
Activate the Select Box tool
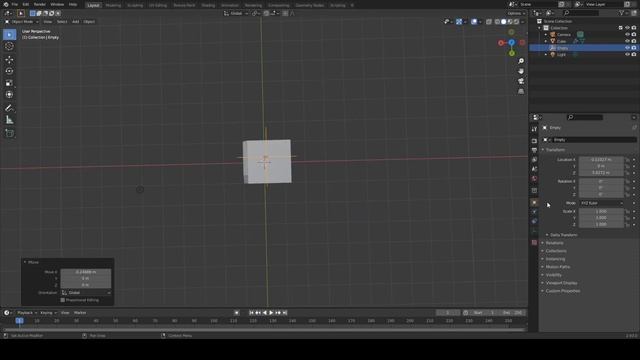click(9, 35)
